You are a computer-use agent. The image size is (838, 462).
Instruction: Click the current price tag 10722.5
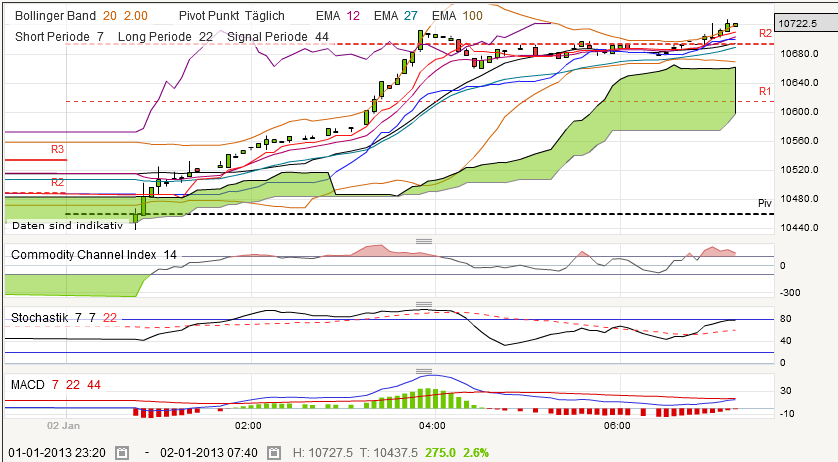coord(804,22)
